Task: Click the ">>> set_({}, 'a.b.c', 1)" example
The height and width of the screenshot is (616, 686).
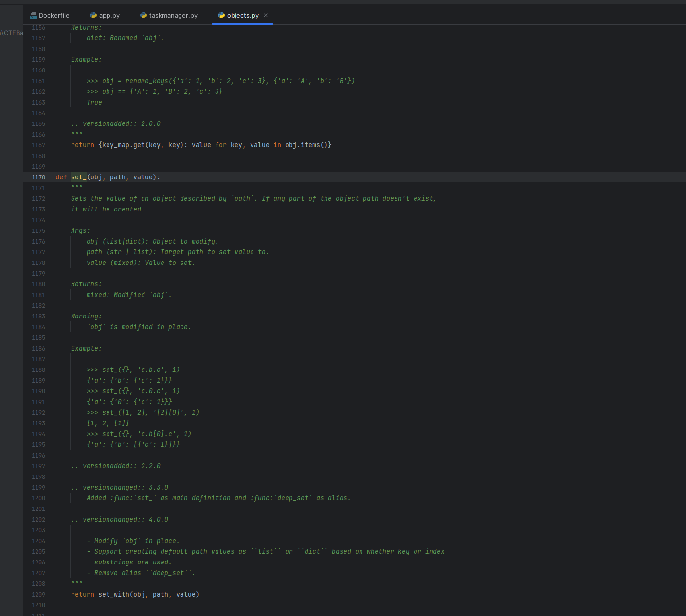Action: tap(133, 370)
